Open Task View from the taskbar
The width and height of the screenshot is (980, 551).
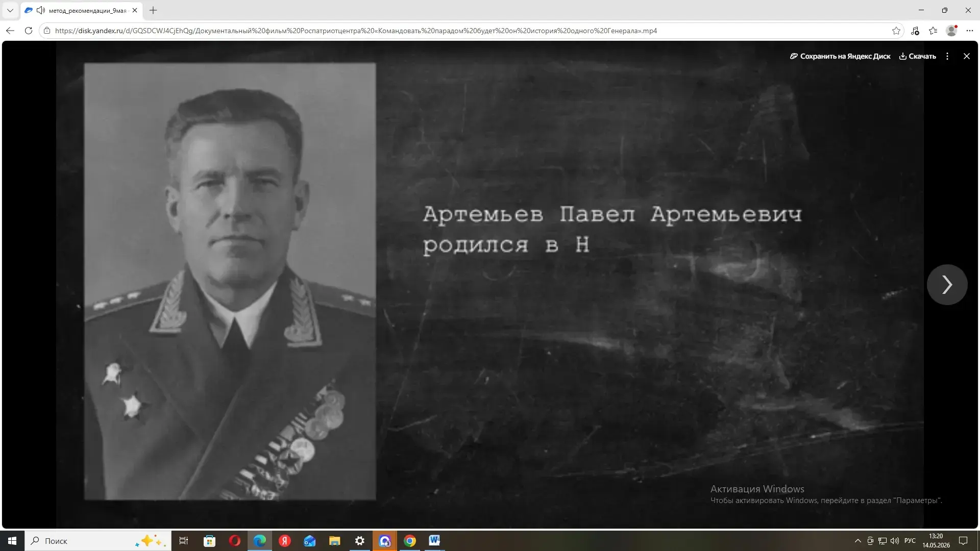point(184,541)
